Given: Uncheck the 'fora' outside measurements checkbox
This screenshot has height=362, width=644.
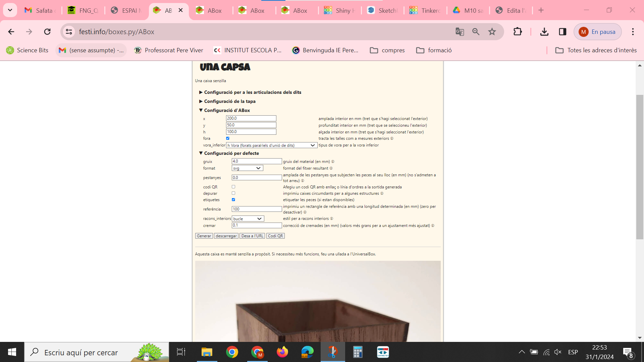Looking at the screenshot, I should [228, 138].
